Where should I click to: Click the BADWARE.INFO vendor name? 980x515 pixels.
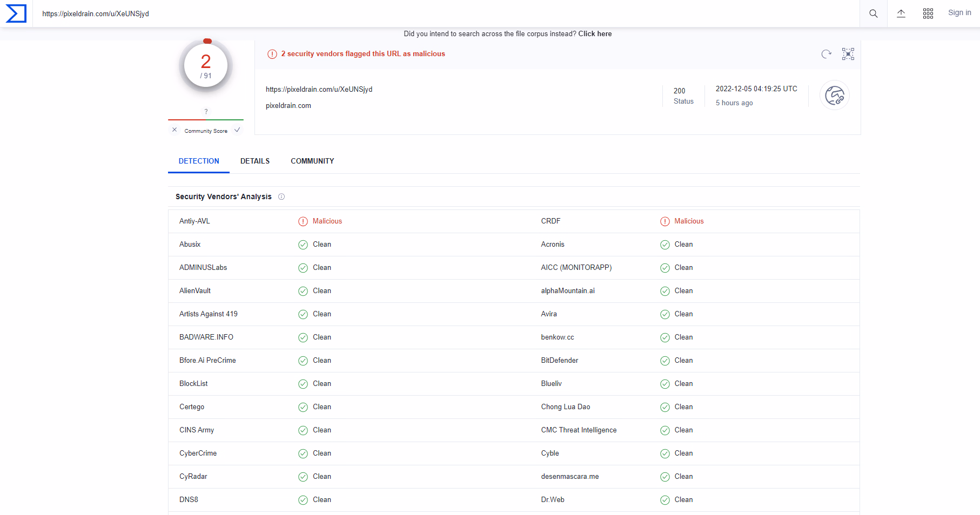206,337
